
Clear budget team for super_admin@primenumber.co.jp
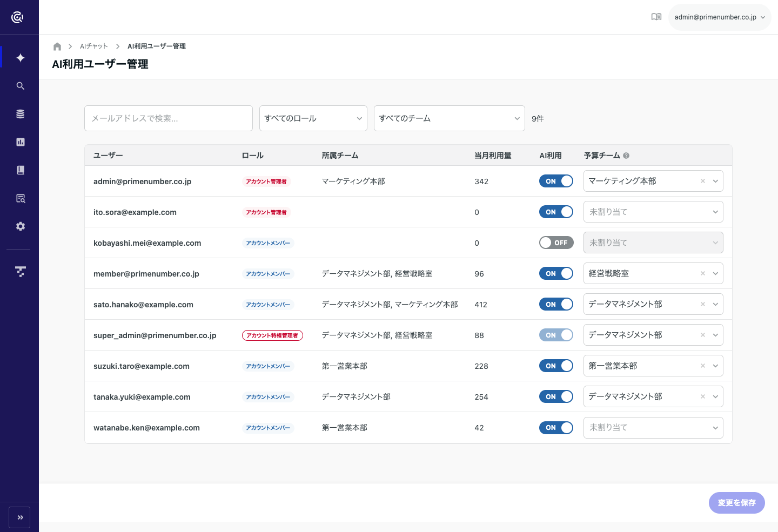(x=703, y=335)
